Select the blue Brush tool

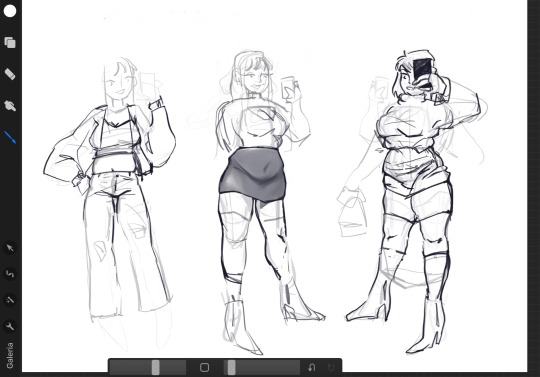10,137
